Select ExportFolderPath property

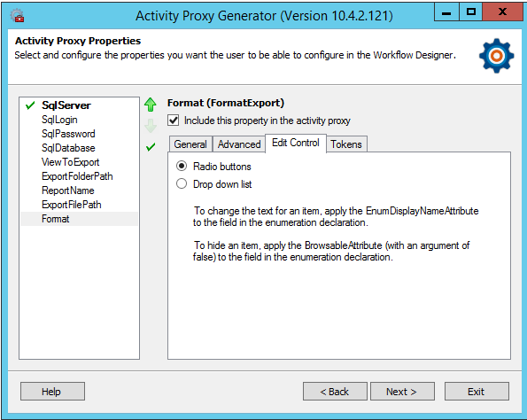click(77, 176)
